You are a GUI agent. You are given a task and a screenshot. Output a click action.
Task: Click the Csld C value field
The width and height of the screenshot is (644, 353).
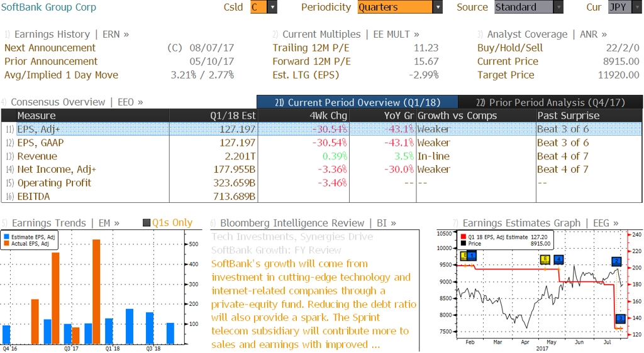tap(258, 7)
